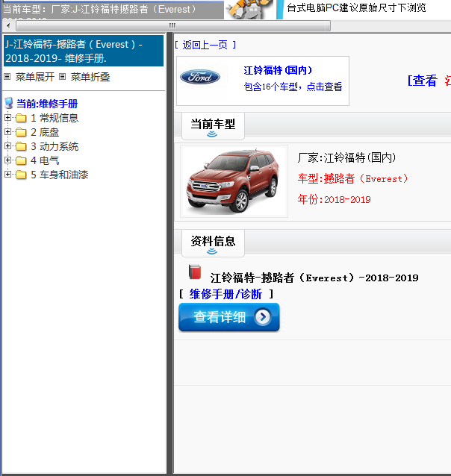Go back via 返回上一页 link
Image resolution: width=451 pixels, height=476 pixels.
click(205, 45)
